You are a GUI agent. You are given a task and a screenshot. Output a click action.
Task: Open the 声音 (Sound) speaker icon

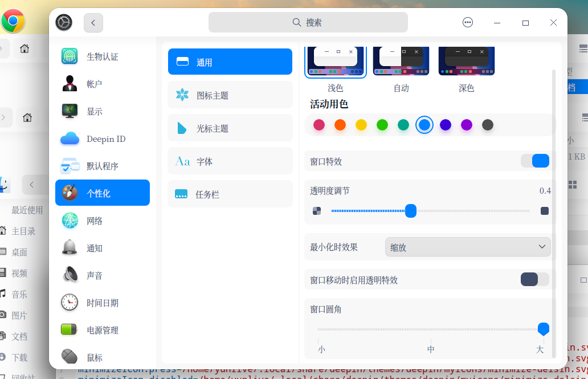(x=70, y=275)
